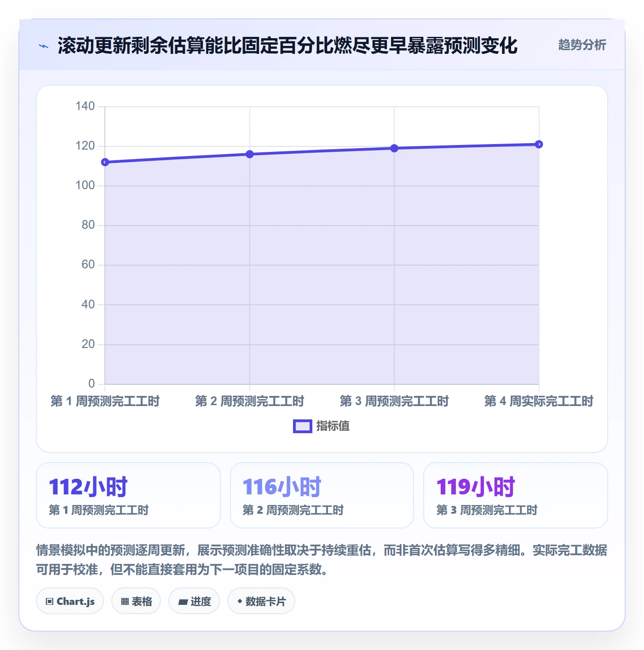Click the 119小时 stat value
Image resolution: width=644 pixels, height=650 pixels.
(x=476, y=487)
